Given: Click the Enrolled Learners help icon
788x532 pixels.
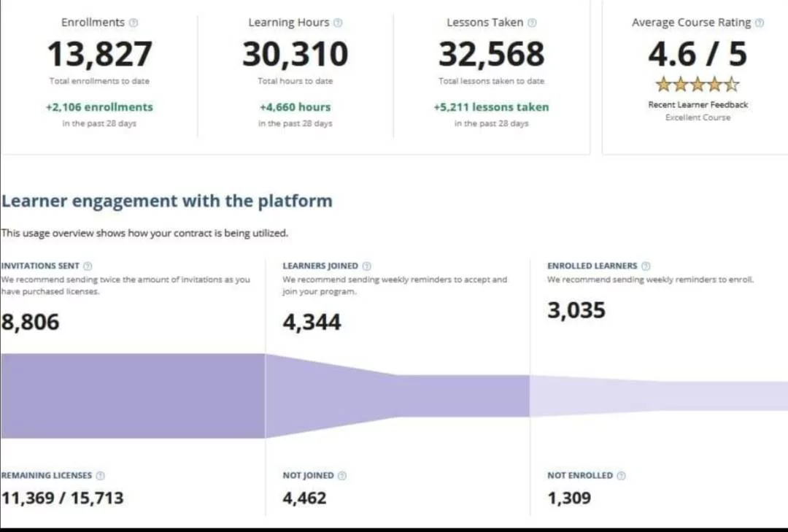Looking at the screenshot, I should [646, 266].
